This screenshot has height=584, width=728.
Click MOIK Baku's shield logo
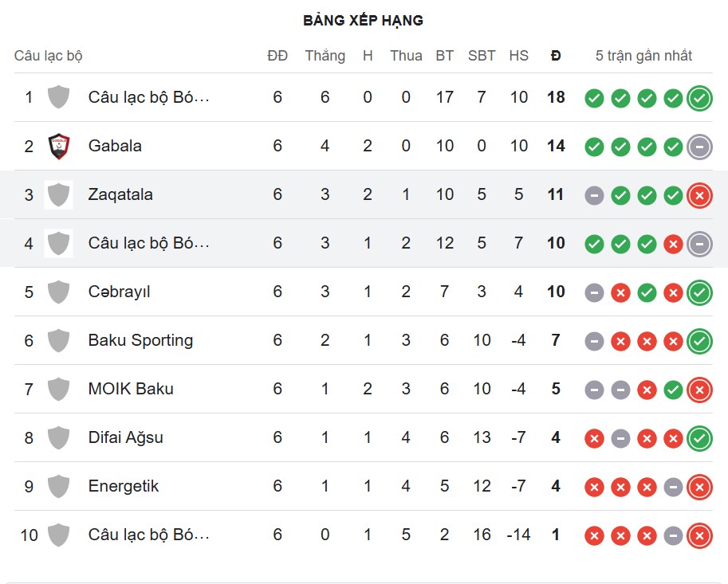click(x=58, y=389)
